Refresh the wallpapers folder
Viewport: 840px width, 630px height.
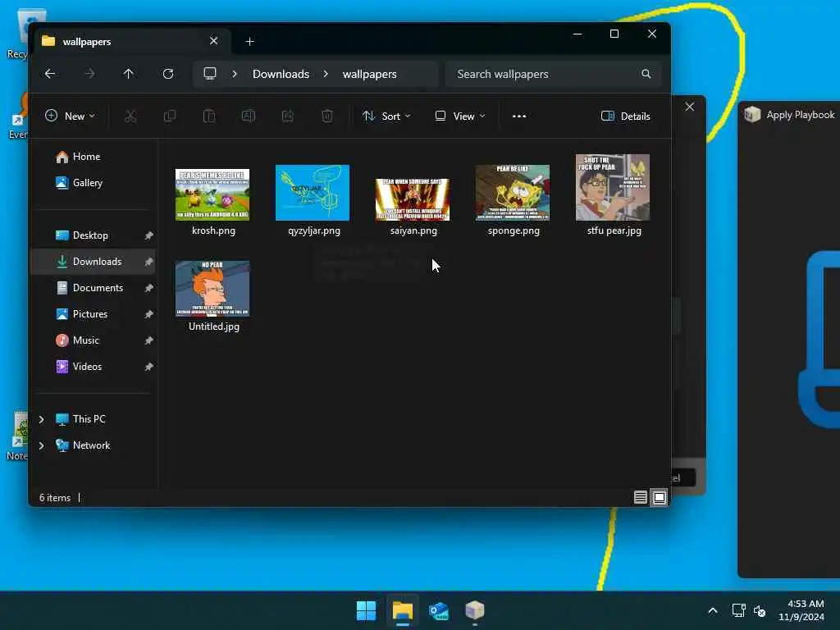168,74
